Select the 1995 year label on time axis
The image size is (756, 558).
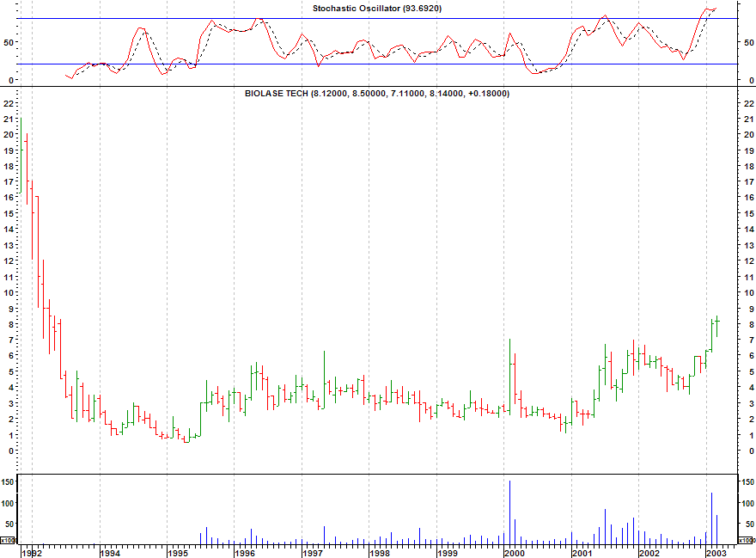178,553
